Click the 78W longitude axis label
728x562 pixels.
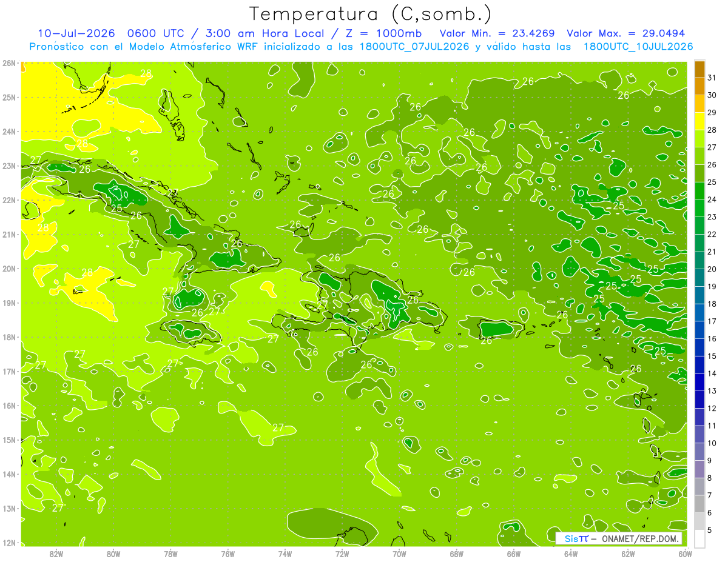point(170,554)
